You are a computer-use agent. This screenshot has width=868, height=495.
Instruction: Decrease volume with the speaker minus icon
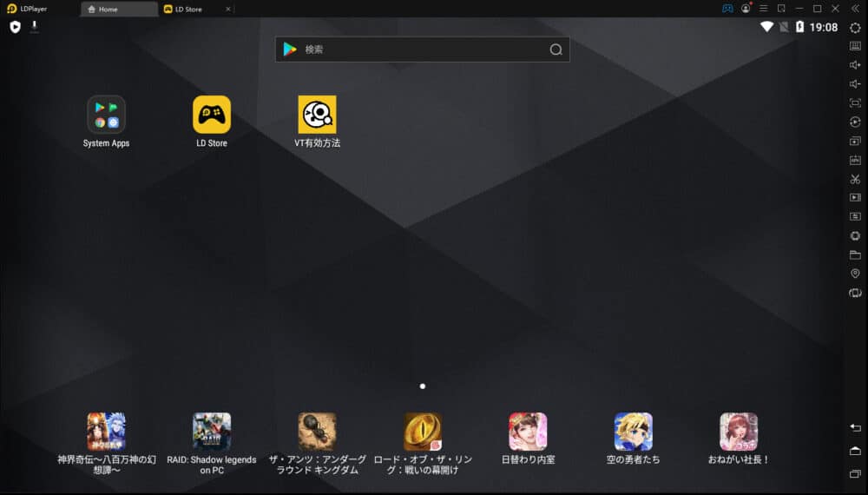(855, 84)
